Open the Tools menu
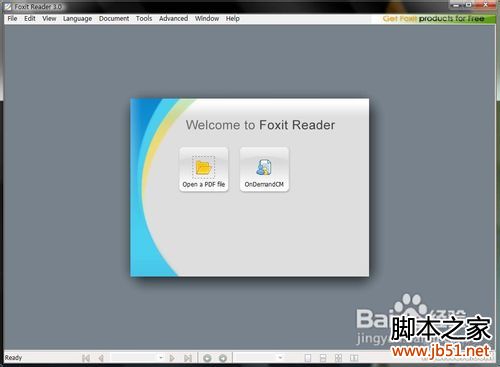 pyautogui.click(x=144, y=19)
